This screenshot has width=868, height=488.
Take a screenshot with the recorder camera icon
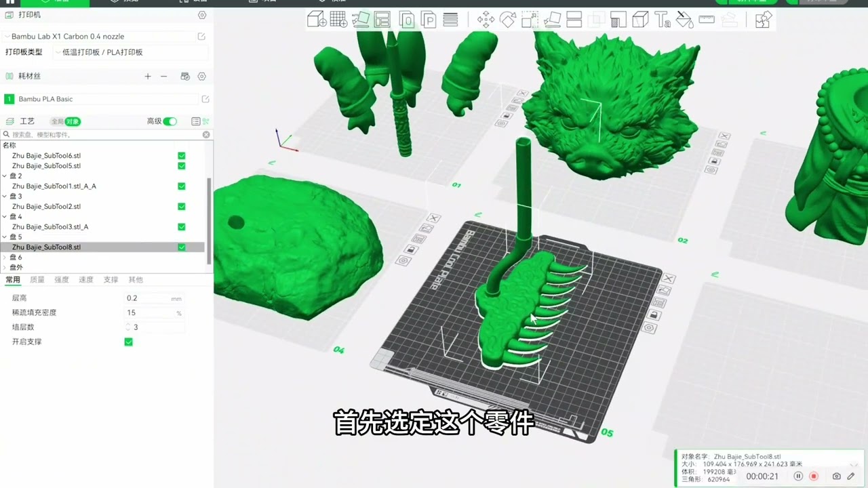pyautogui.click(x=837, y=476)
